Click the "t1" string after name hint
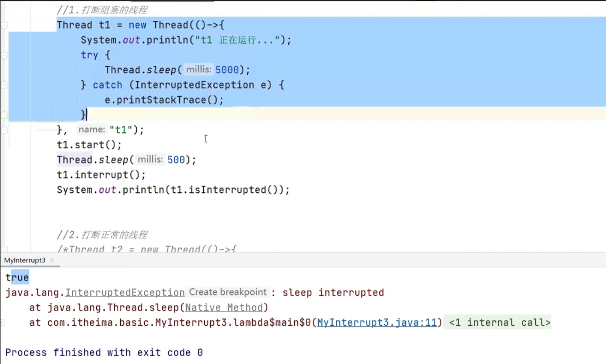 click(121, 130)
